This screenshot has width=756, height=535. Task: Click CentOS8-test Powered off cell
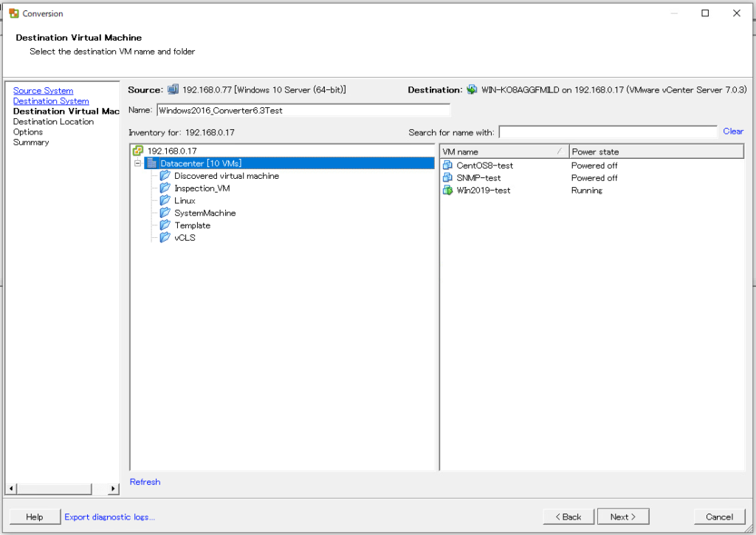[x=594, y=165]
